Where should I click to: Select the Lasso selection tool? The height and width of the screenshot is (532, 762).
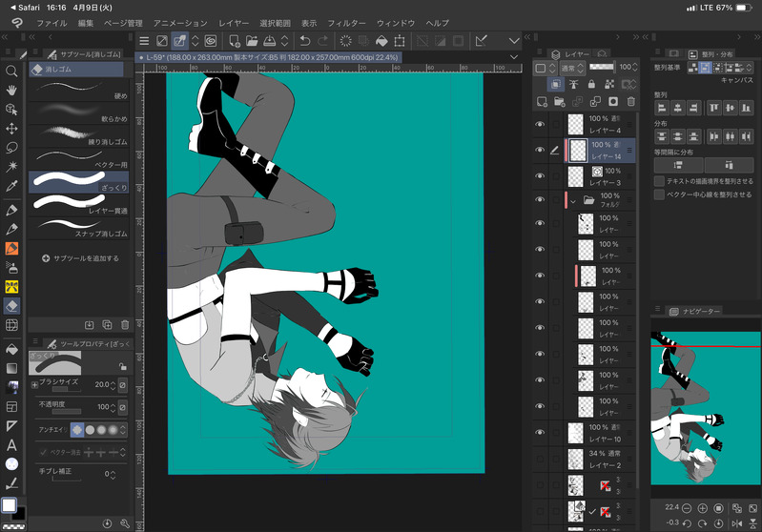pos(12,147)
